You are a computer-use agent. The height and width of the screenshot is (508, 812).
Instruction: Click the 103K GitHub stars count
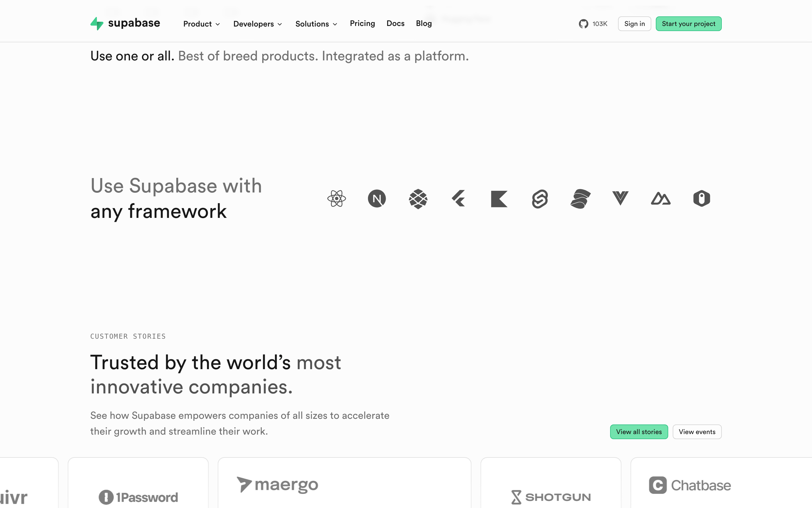tap(600, 24)
